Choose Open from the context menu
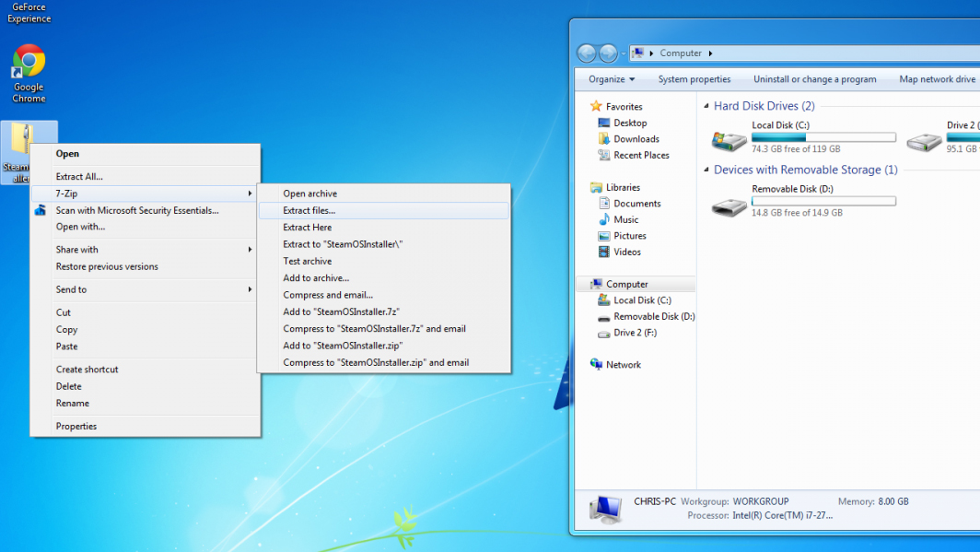The height and width of the screenshot is (552, 980). pos(145,154)
